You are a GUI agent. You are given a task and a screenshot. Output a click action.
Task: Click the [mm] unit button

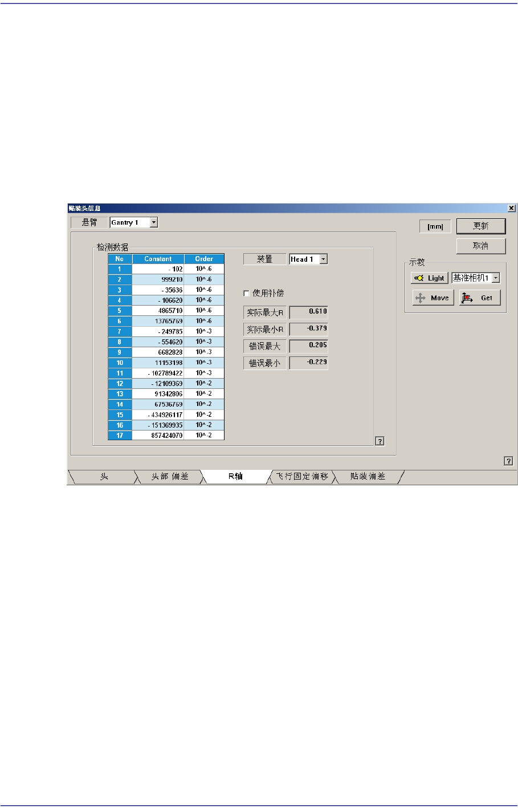point(435,226)
